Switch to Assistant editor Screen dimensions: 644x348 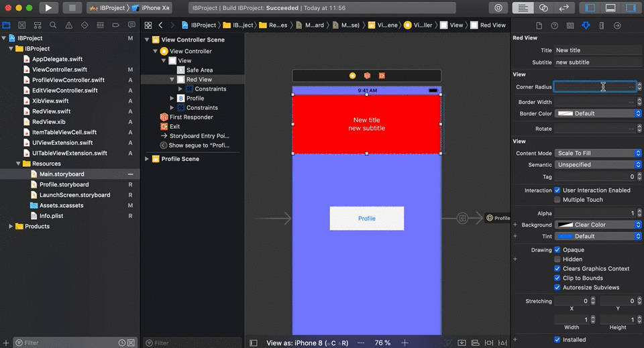[x=543, y=8]
